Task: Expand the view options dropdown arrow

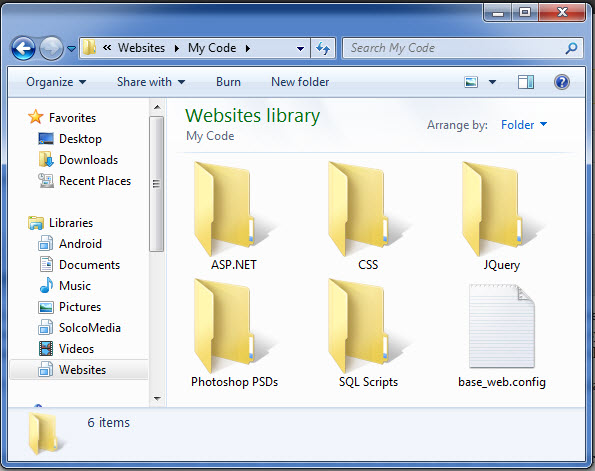Action: click(492, 82)
